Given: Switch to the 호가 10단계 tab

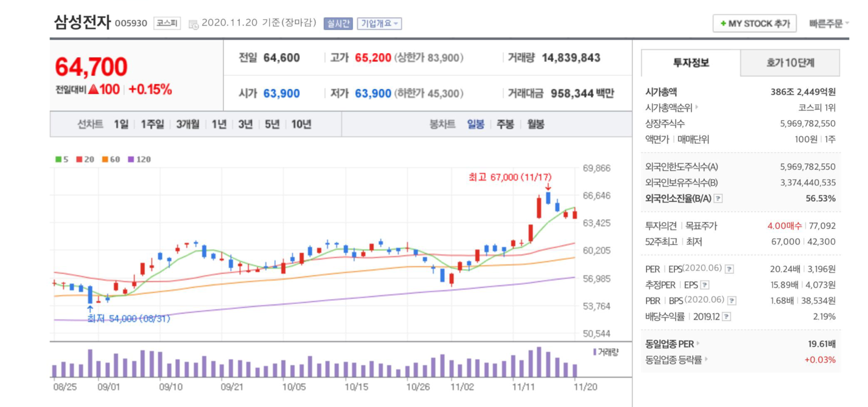Looking at the screenshot, I should coord(790,62).
